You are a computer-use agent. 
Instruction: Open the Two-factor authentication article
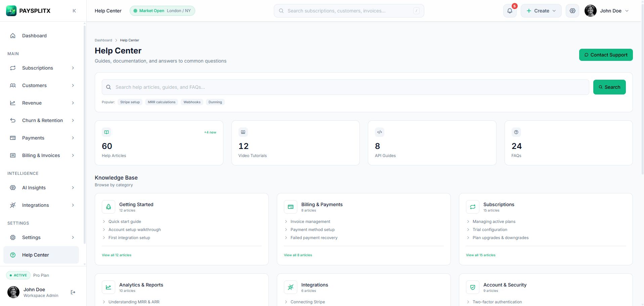tap(497, 302)
